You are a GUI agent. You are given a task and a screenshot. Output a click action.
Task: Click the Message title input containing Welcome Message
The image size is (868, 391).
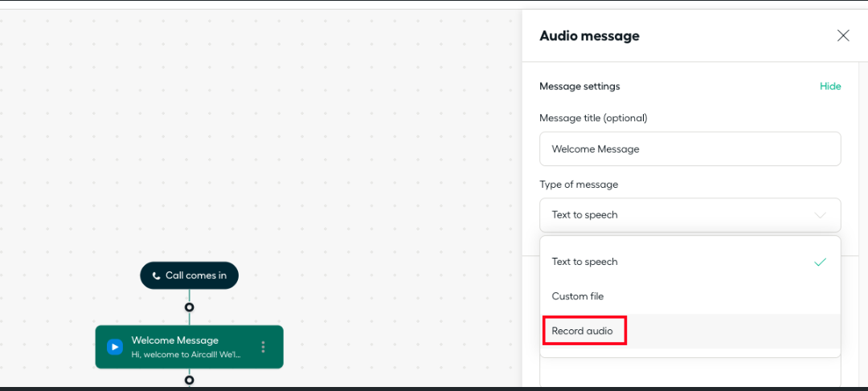690,149
